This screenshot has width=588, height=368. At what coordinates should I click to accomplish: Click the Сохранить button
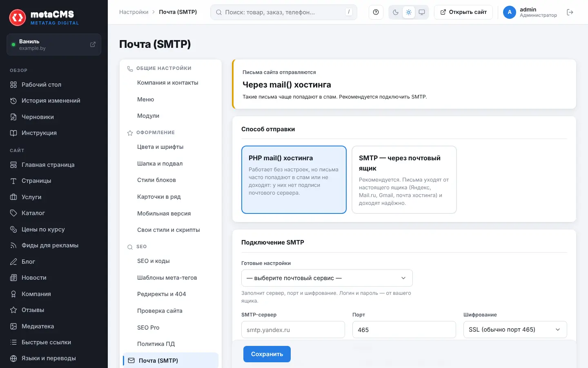point(267,354)
